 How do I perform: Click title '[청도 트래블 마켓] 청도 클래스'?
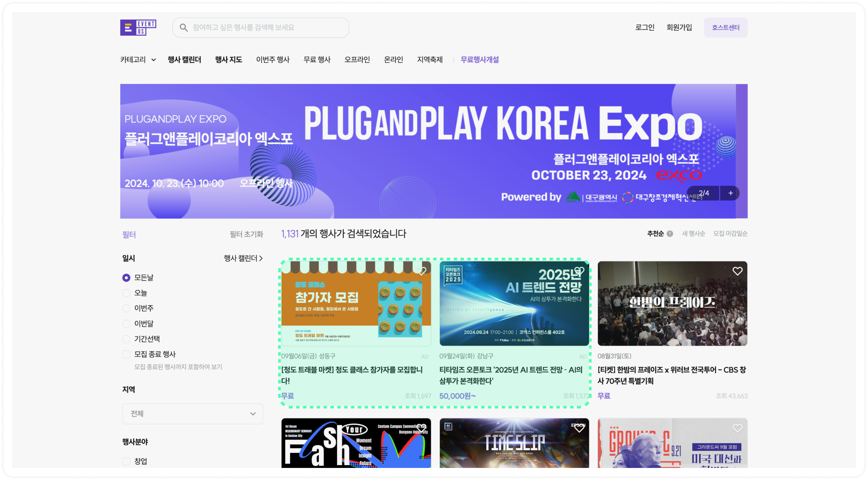[x=352, y=375]
